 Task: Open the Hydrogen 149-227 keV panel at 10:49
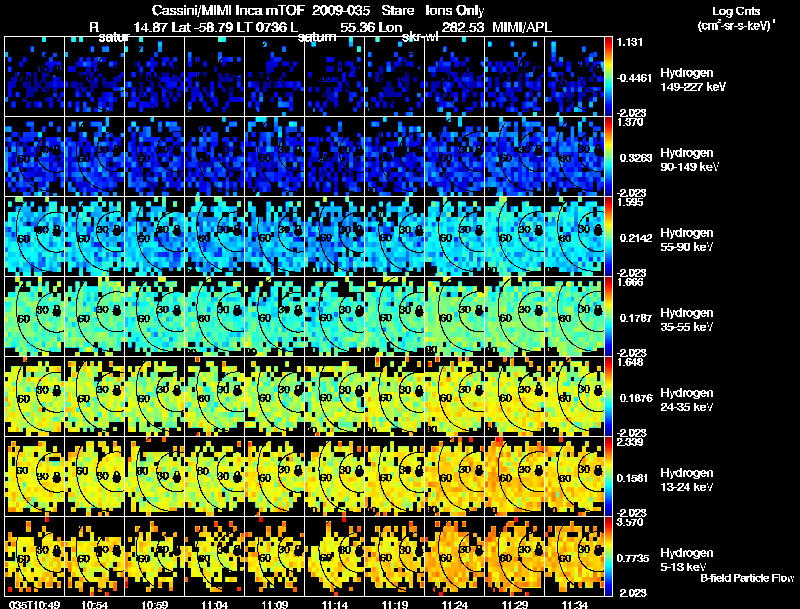[34, 77]
